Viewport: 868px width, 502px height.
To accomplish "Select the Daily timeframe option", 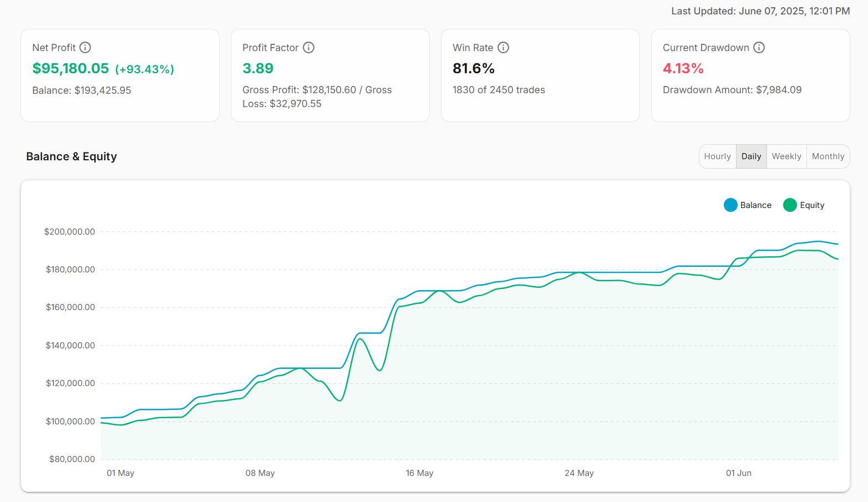I will point(751,156).
